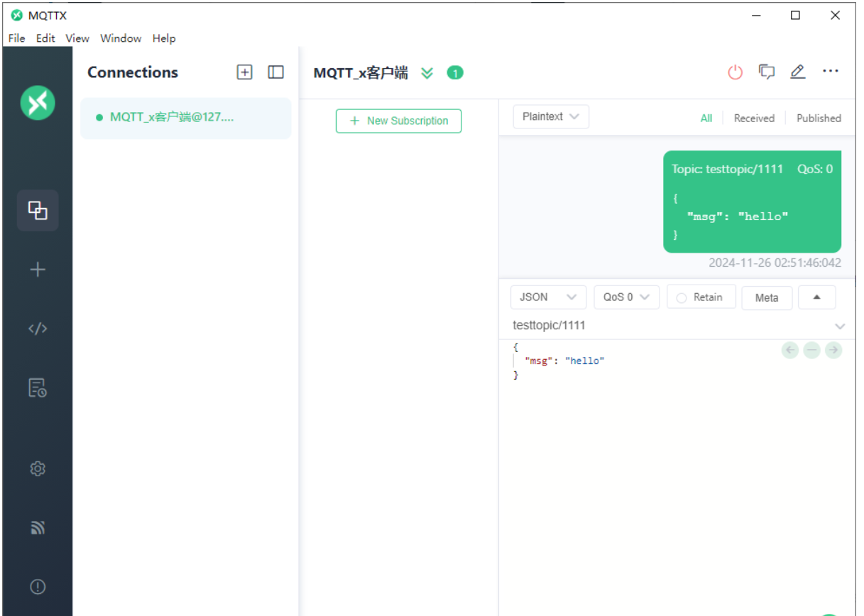Open Settings gear icon in sidebar
The height and width of the screenshot is (616, 864).
(x=38, y=469)
